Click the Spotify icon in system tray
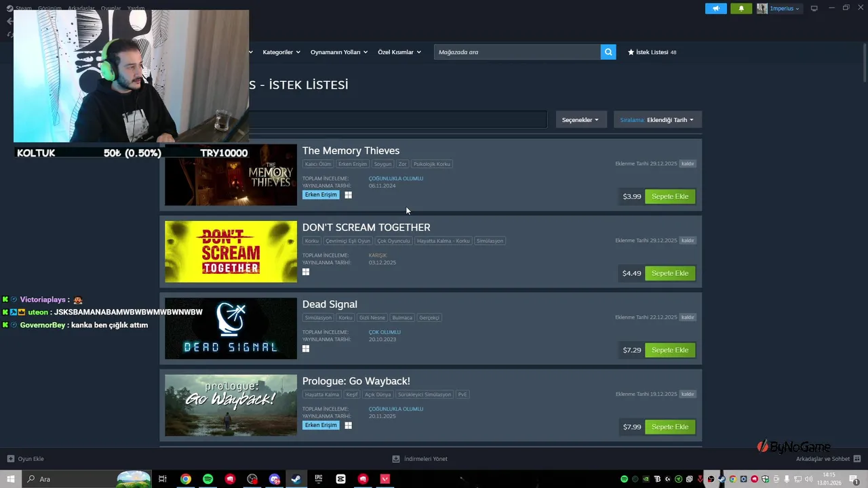Image resolution: width=868 pixels, height=488 pixels. 625,479
